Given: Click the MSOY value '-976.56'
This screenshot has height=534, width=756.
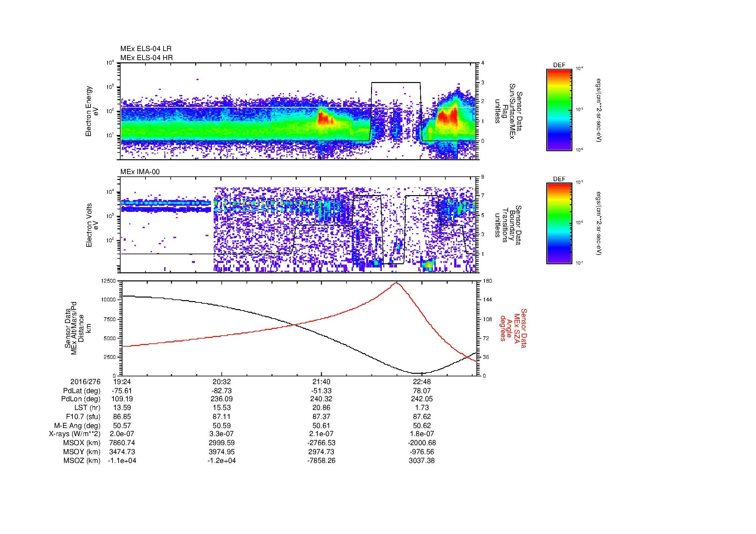Looking at the screenshot, I should coord(422,452).
